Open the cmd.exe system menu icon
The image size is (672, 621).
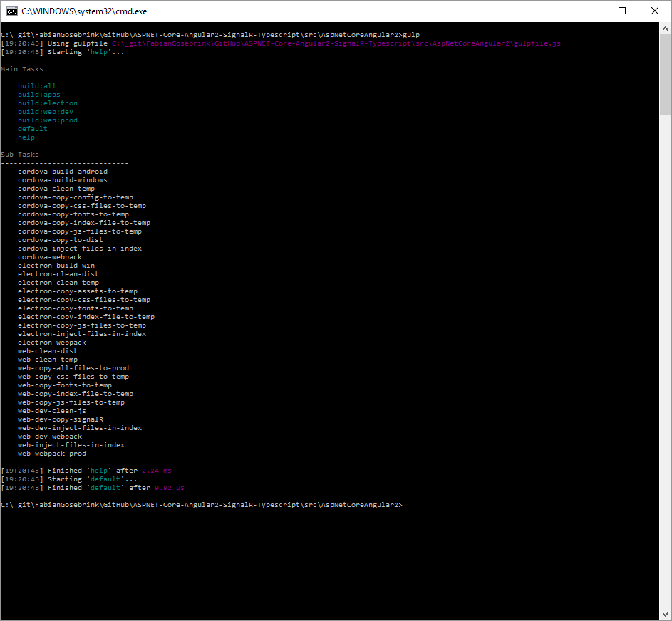(11, 11)
